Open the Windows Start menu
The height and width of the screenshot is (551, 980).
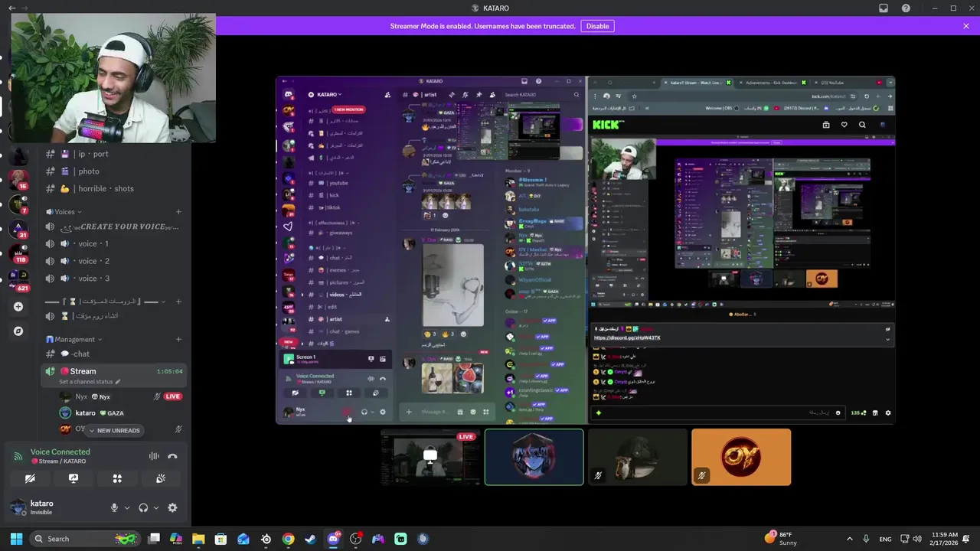pos(16,539)
